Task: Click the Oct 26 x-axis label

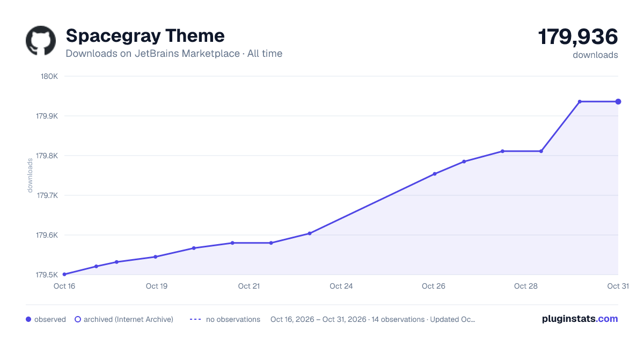Action: 434,286
